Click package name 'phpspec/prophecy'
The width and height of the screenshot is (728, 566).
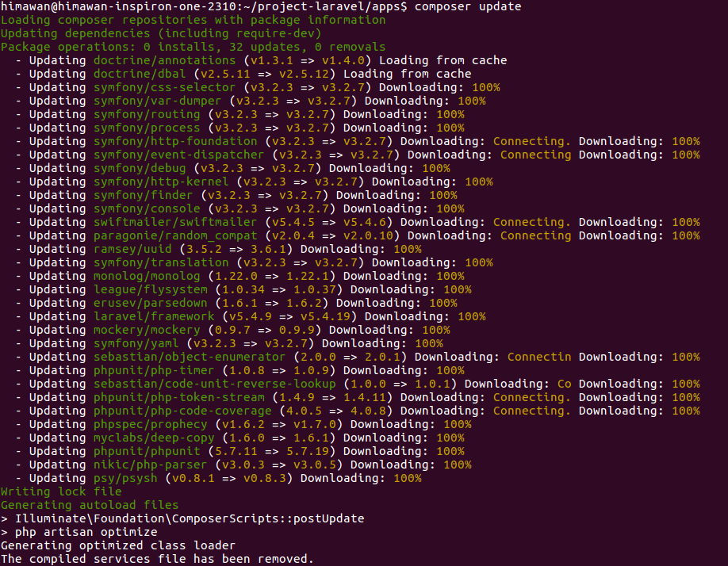coord(151,424)
